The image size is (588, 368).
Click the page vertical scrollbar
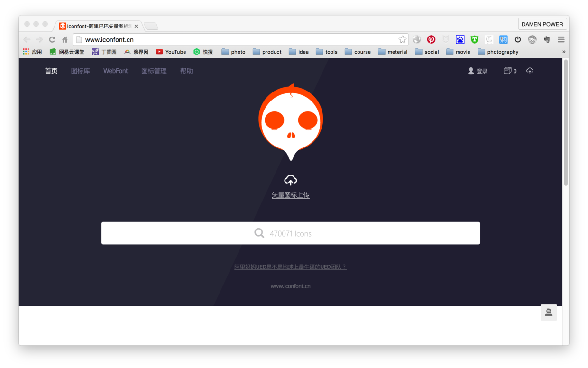click(566, 122)
